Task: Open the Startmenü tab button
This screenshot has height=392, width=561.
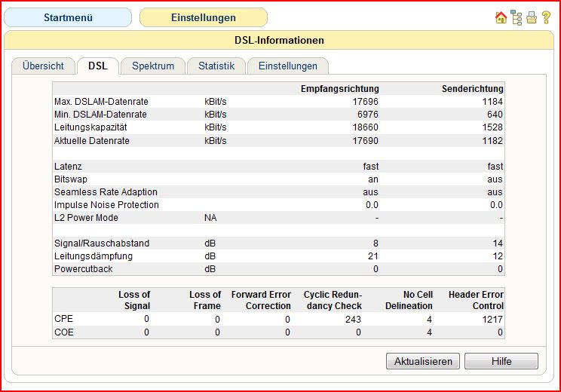Action: click(x=68, y=17)
